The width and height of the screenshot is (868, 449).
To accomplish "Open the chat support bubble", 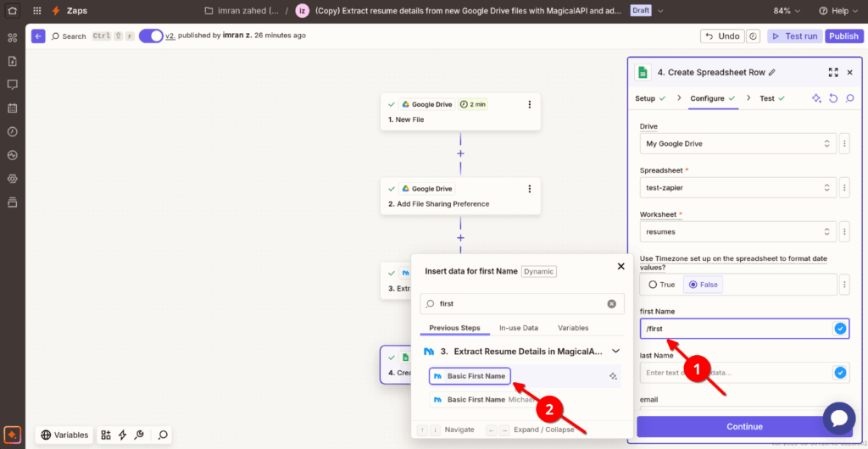I will (839, 419).
